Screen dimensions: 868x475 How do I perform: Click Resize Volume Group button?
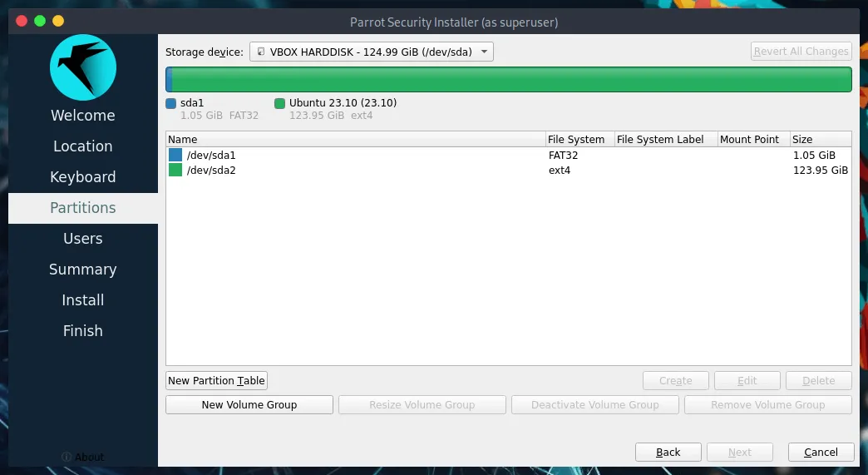(x=422, y=404)
